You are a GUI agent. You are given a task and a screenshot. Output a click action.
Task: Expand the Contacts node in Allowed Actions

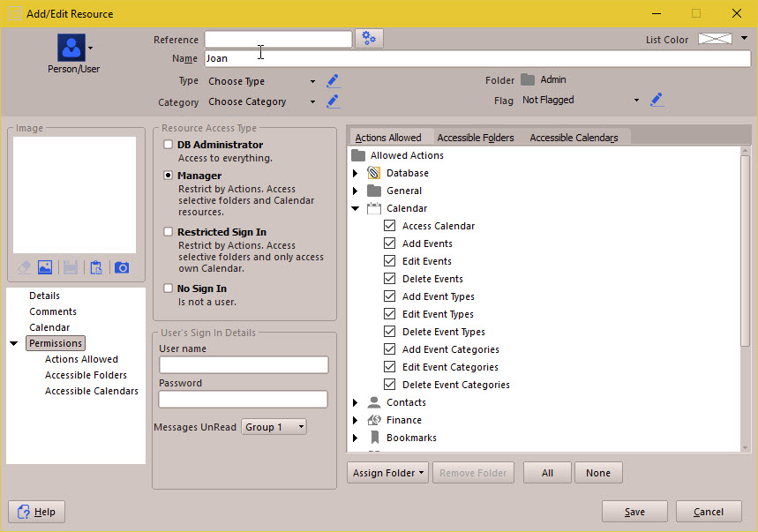coord(356,402)
